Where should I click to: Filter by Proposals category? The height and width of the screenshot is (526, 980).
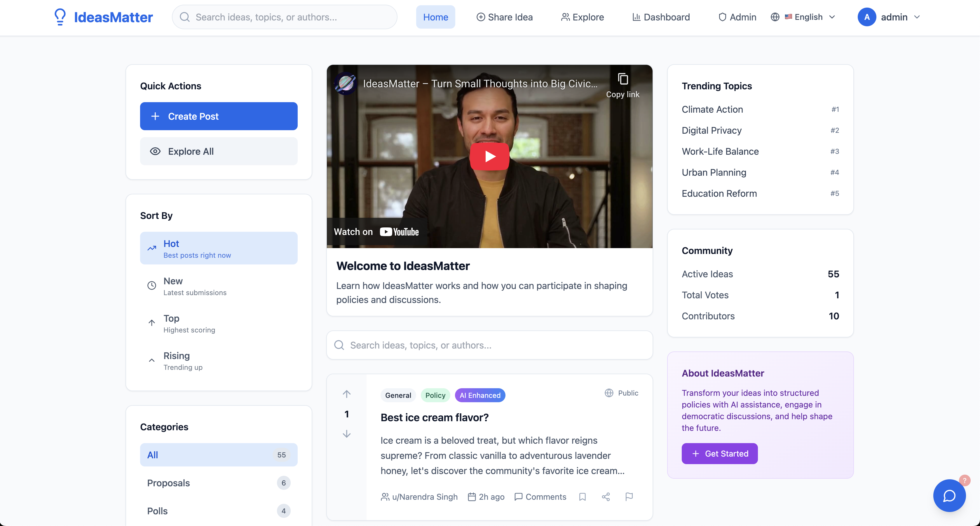coord(218,483)
